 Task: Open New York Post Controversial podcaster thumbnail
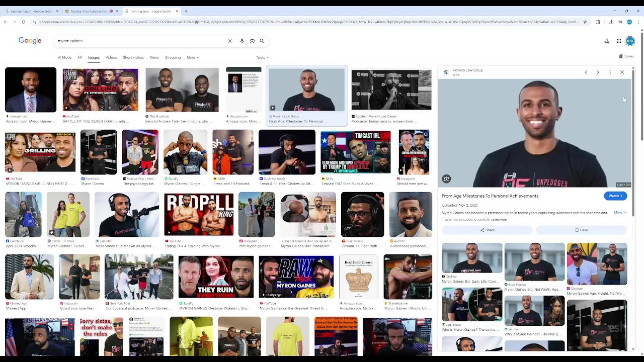(x=139, y=277)
